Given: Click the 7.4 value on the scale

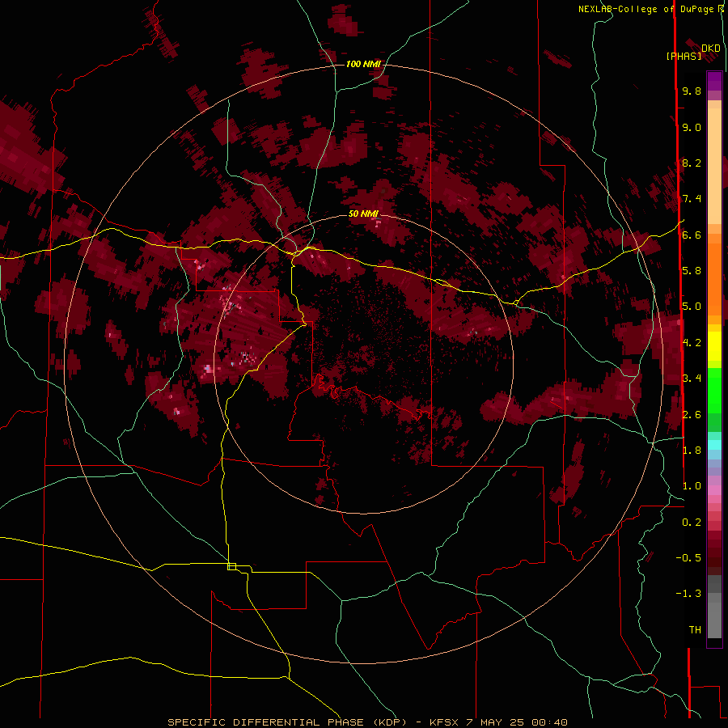Looking at the screenshot, I should click(x=692, y=199).
